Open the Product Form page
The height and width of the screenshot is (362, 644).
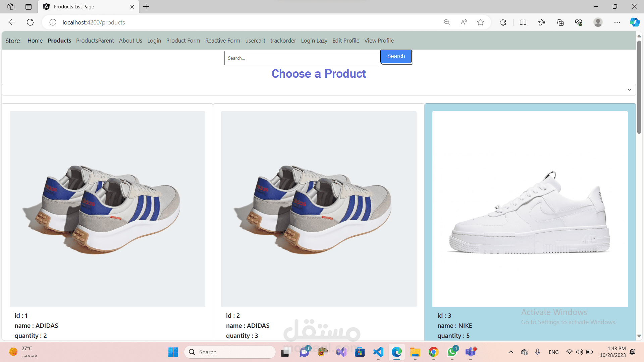(183, 41)
